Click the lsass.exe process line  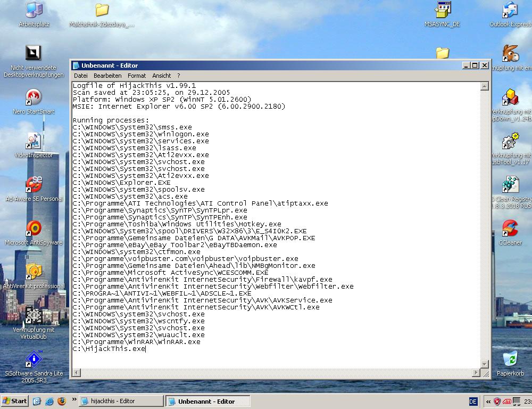[x=135, y=148]
